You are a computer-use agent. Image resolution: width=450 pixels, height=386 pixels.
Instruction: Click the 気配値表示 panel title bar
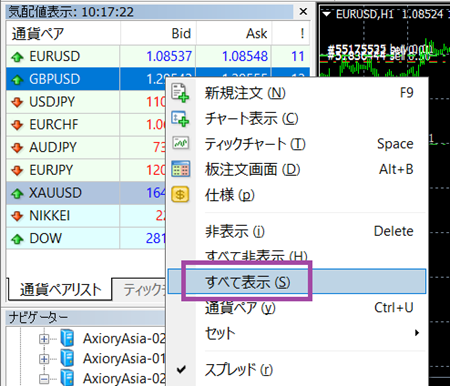tap(149, 12)
